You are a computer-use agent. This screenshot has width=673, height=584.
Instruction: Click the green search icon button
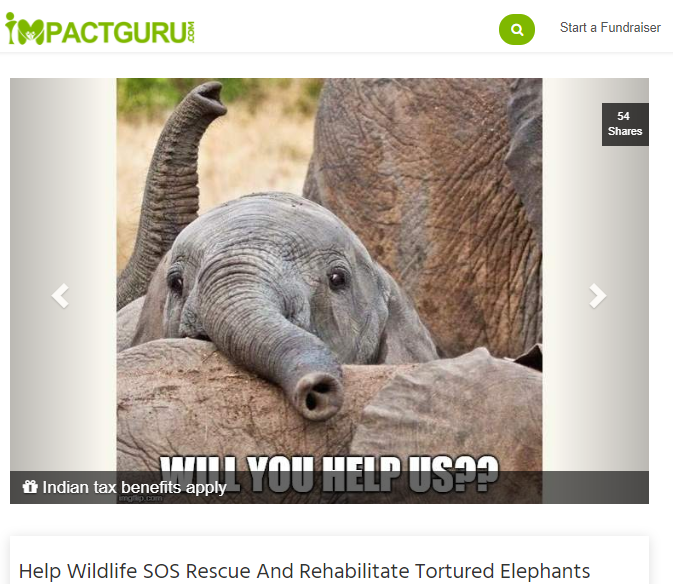point(517,29)
